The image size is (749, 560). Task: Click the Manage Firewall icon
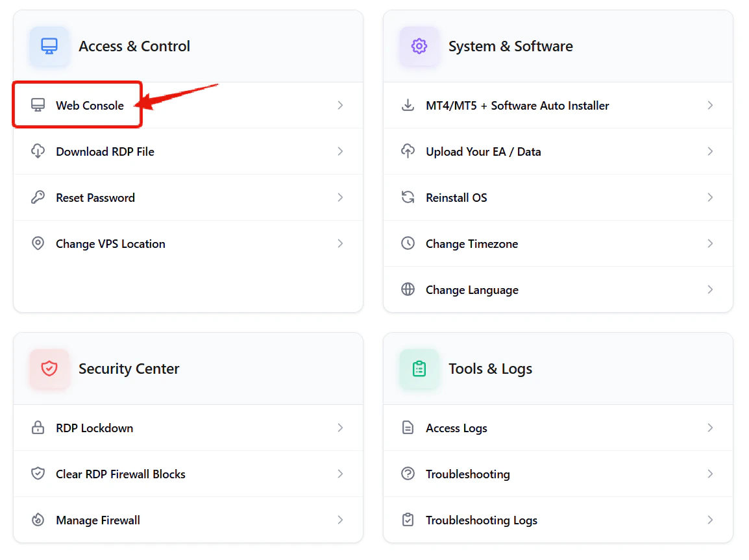click(x=38, y=520)
